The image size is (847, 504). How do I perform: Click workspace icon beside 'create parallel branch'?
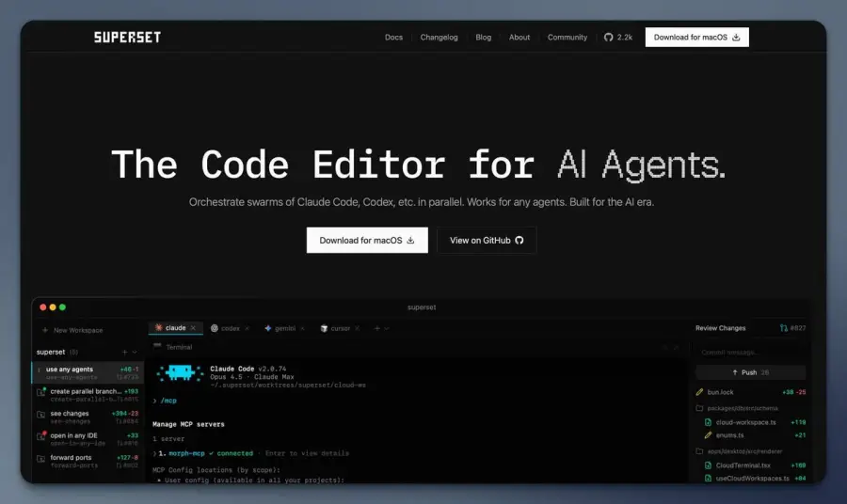(41, 392)
